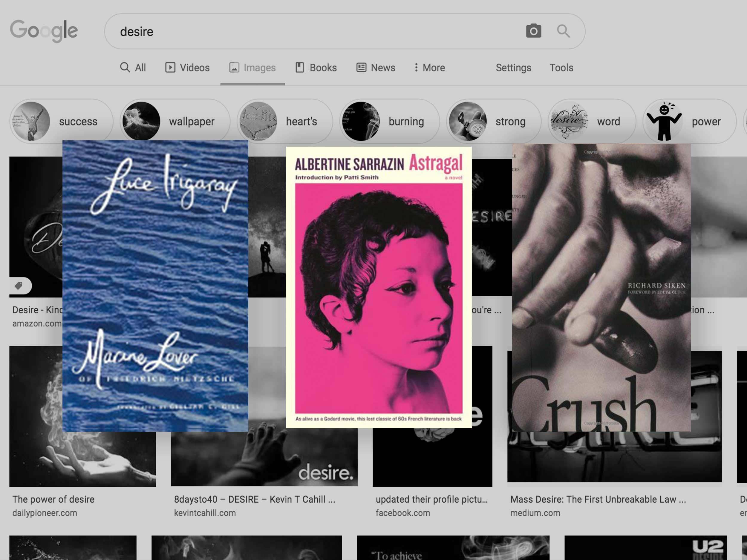The height and width of the screenshot is (560, 747).
Task: Open the Luce Irigaray Marine Lover cover
Action: (x=155, y=286)
